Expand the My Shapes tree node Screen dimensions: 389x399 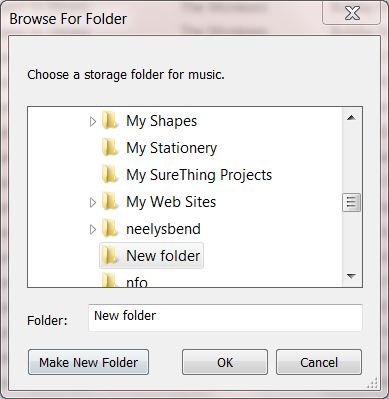(x=93, y=121)
